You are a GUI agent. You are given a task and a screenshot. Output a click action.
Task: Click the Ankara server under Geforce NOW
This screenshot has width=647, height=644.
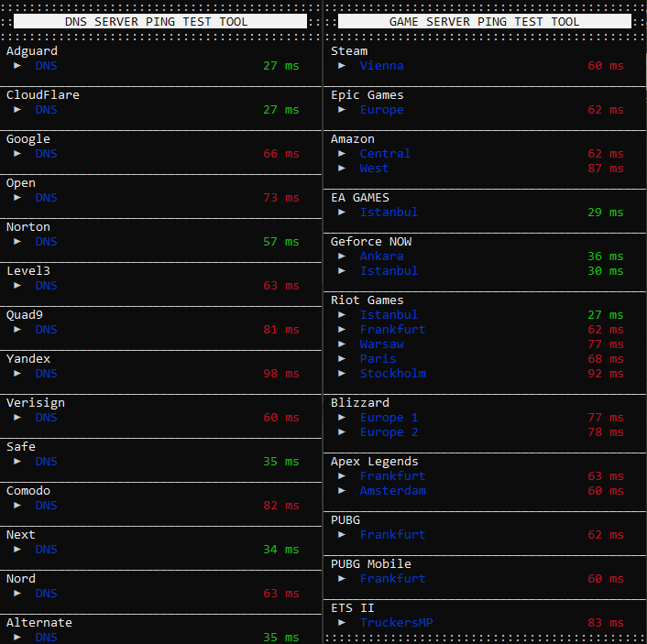tap(381, 257)
